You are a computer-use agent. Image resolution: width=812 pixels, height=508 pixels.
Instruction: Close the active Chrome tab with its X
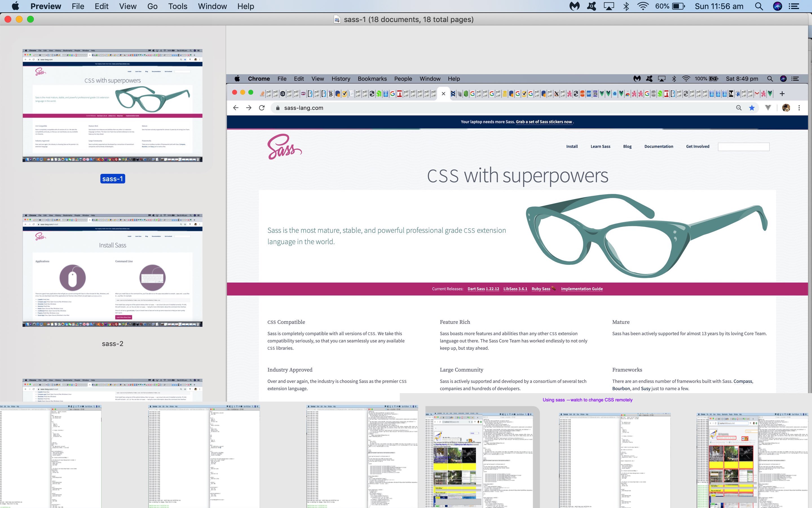click(x=443, y=94)
